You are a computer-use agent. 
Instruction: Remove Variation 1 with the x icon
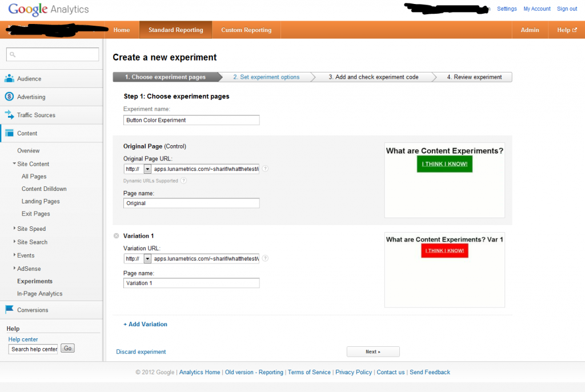(x=117, y=235)
